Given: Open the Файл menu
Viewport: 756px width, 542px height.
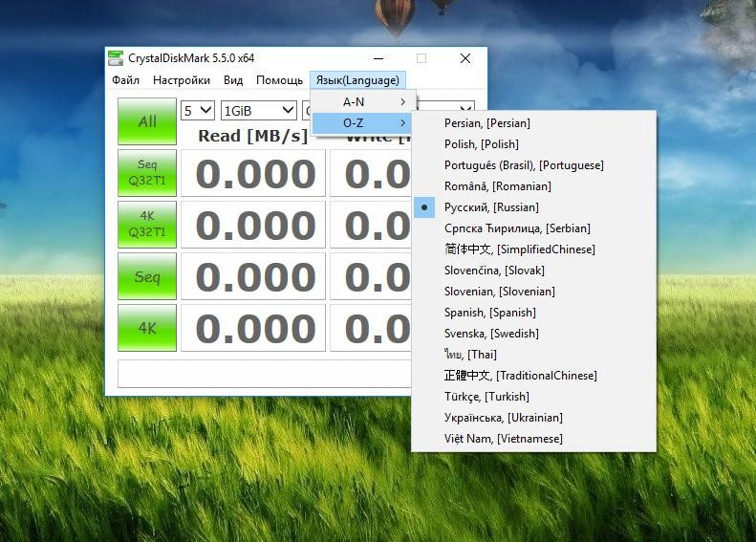Looking at the screenshot, I should pos(125,80).
